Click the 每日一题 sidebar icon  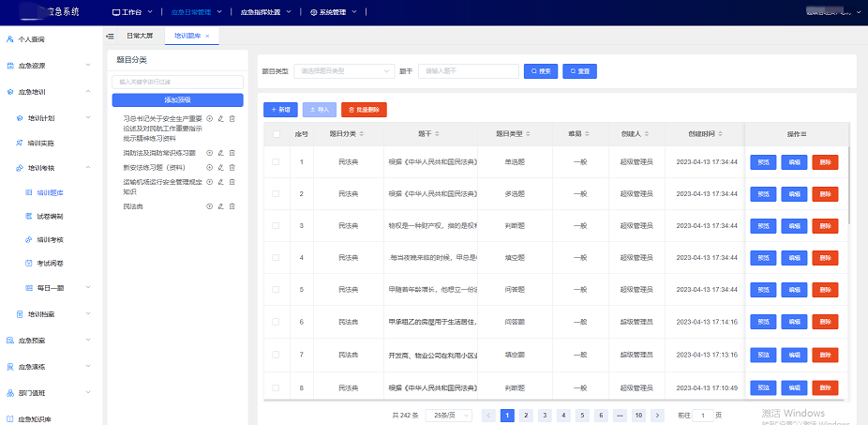29,288
